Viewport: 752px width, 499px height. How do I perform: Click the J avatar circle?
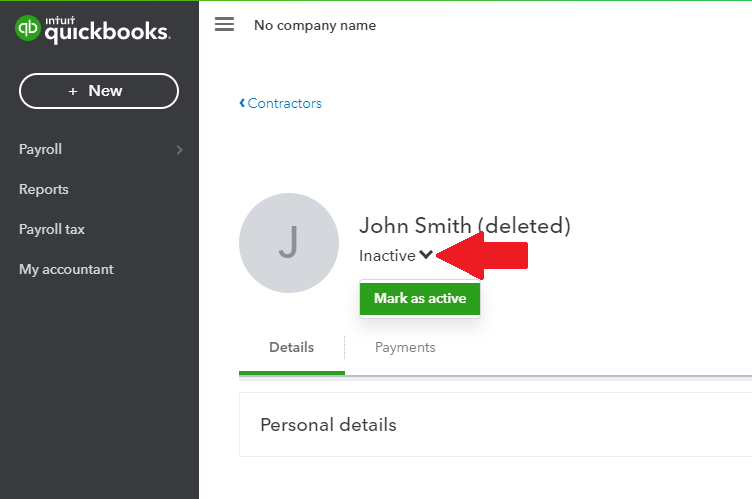[x=288, y=243]
